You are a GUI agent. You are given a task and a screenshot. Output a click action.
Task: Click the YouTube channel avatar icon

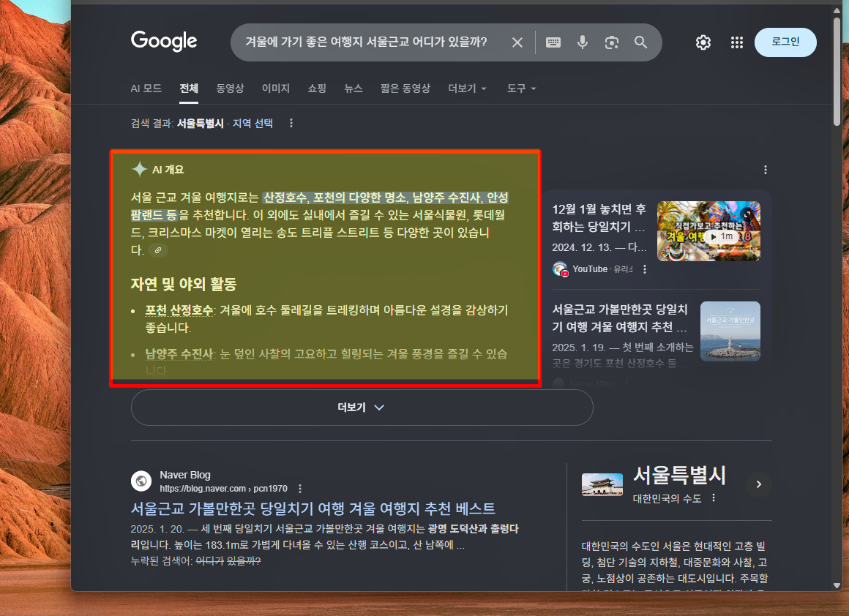(x=560, y=269)
